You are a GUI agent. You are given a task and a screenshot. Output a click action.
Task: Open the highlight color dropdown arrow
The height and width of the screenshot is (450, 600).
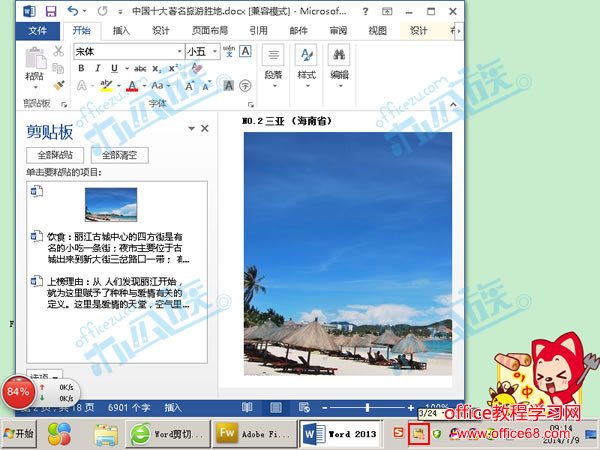tap(119, 86)
